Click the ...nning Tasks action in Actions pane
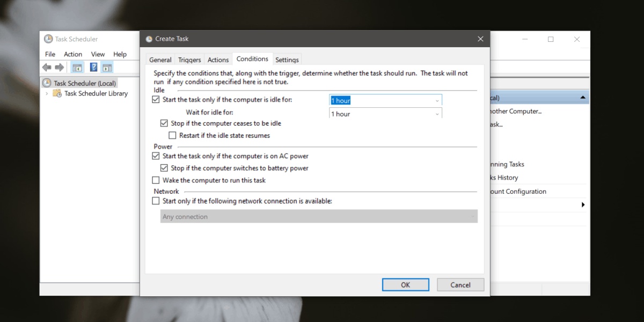This screenshot has width=644, height=322. [507, 164]
